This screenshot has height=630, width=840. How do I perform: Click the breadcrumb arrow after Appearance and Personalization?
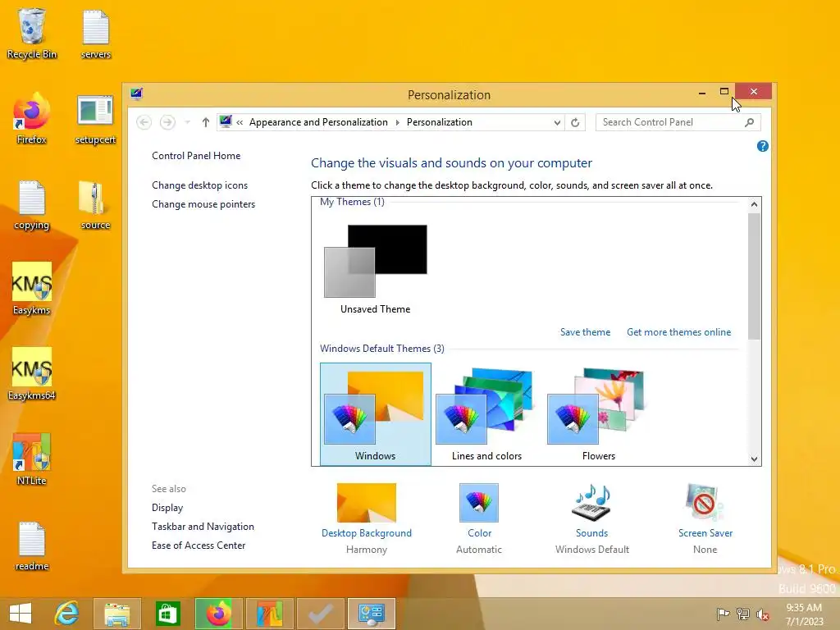pyautogui.click(x=398, y=123)
